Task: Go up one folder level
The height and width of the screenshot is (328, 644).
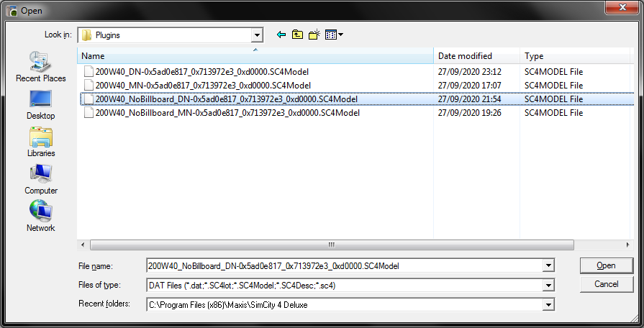Action: 297,35
